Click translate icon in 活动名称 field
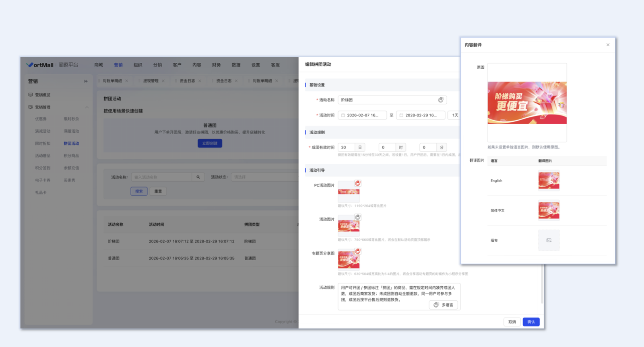644x347 pixels. coord(441,100)
